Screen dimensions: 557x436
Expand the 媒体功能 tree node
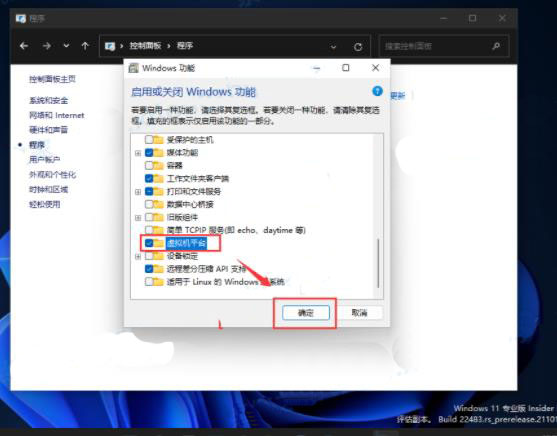(138, 153)
